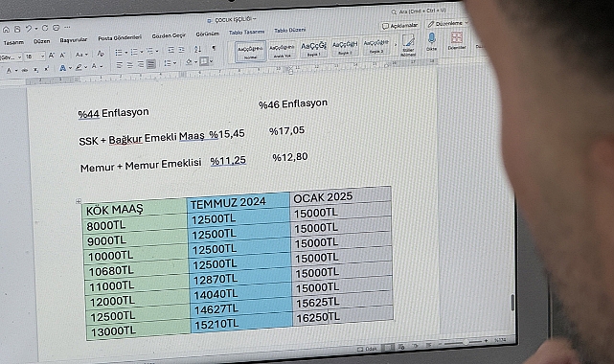Open the highlight color dropdown arrow
This screenshot has height=364, width=614.
pyautogui.click(x=85, y=67)
